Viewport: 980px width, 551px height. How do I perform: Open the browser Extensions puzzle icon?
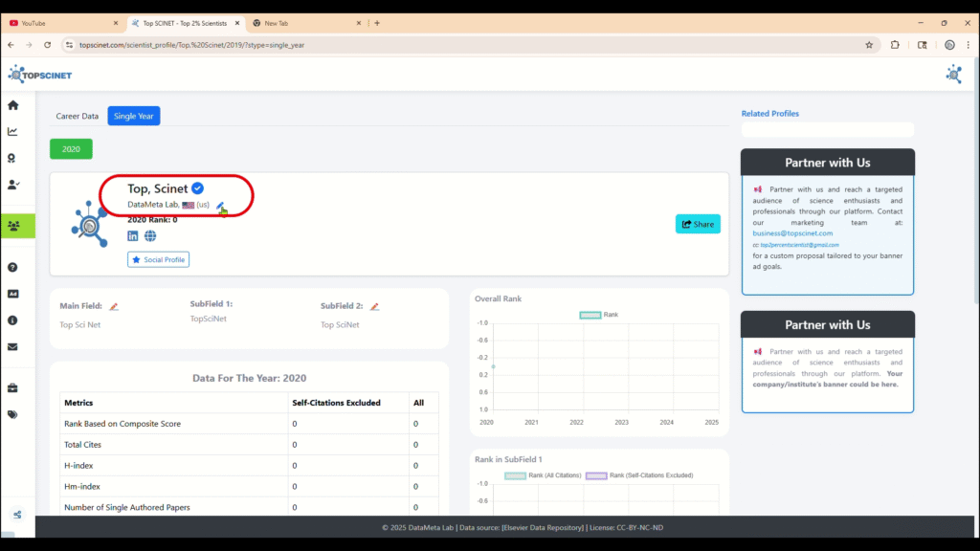pyautogui.click(x=895, y=45)
